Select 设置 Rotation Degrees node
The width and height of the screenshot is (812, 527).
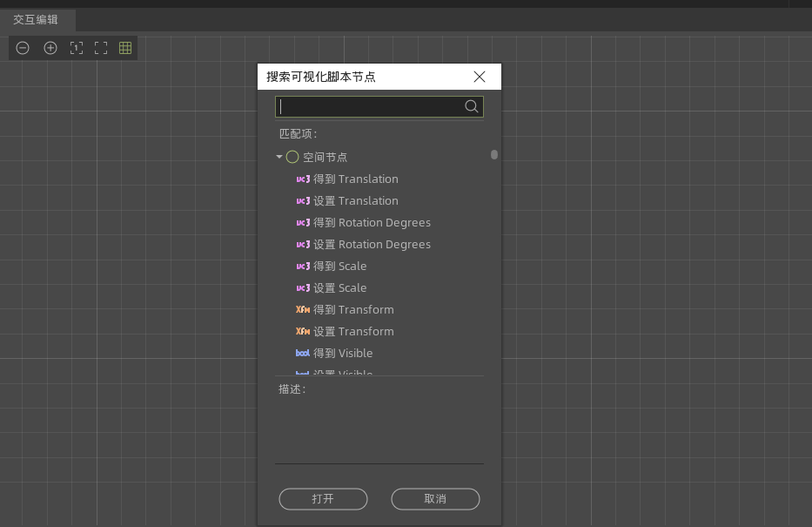(x=372, y=245)
